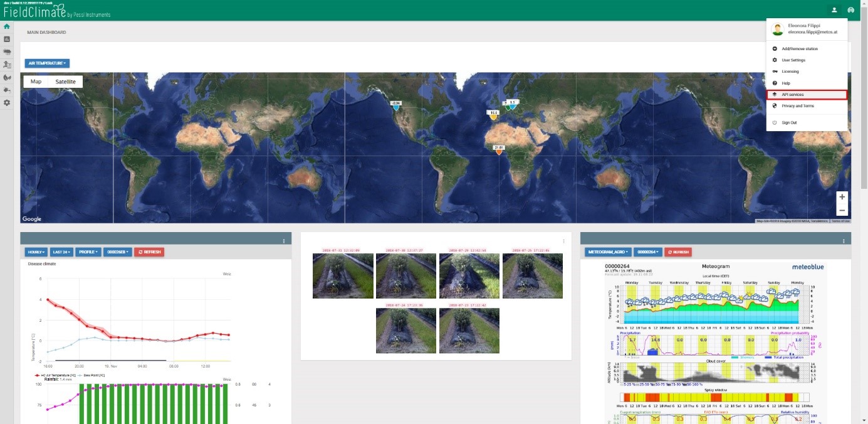Switch map to Map view

coord(36,82)
